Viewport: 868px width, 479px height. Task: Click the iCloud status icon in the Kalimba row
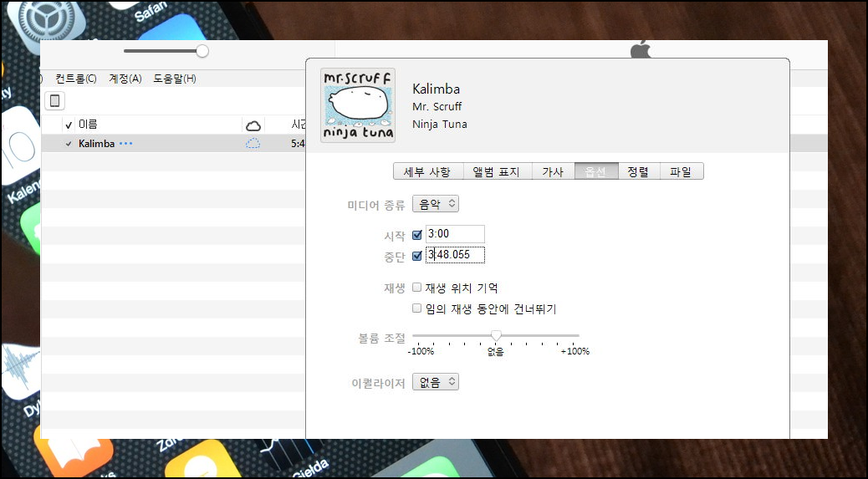coord(253,144)
